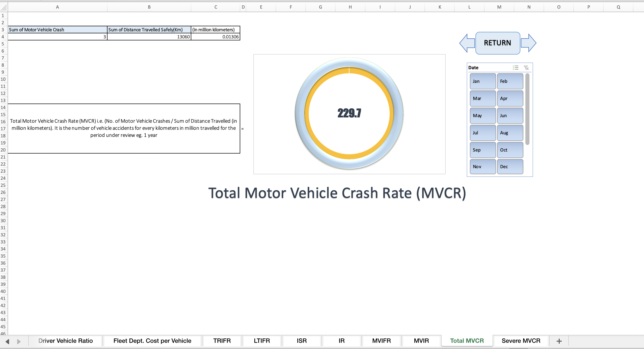
Task: Filter by Feb in Date slicer
Action: (x=510, y=81)
